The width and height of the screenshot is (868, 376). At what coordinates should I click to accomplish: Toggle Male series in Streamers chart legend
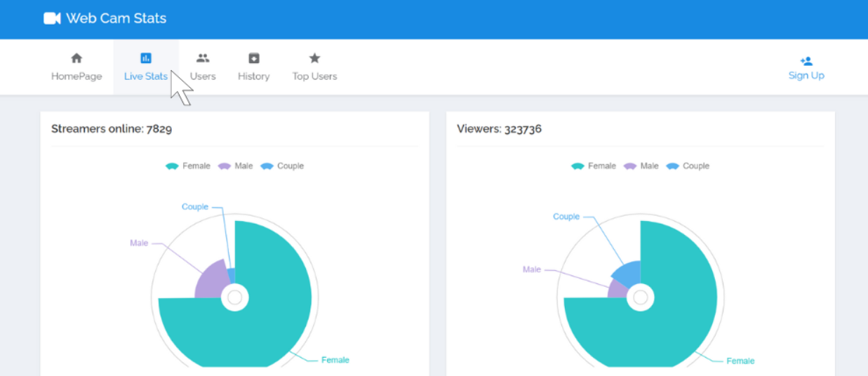point(235,166)
